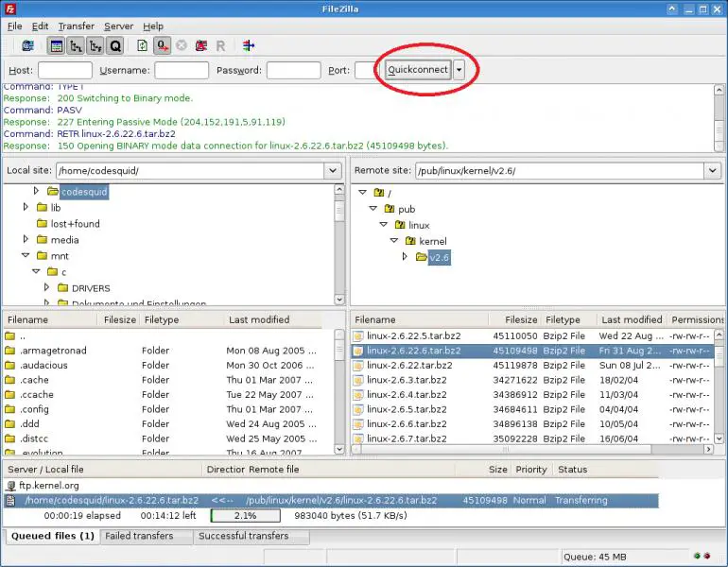Expand the lib folder in local tree
728x567 pixels.
[26, 206]
